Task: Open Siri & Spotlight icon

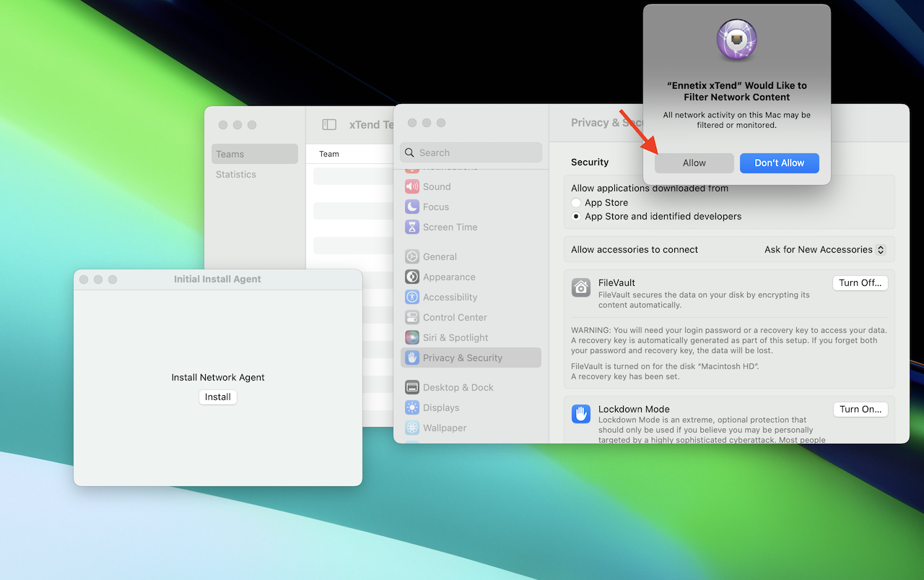Action: (412, 337)
